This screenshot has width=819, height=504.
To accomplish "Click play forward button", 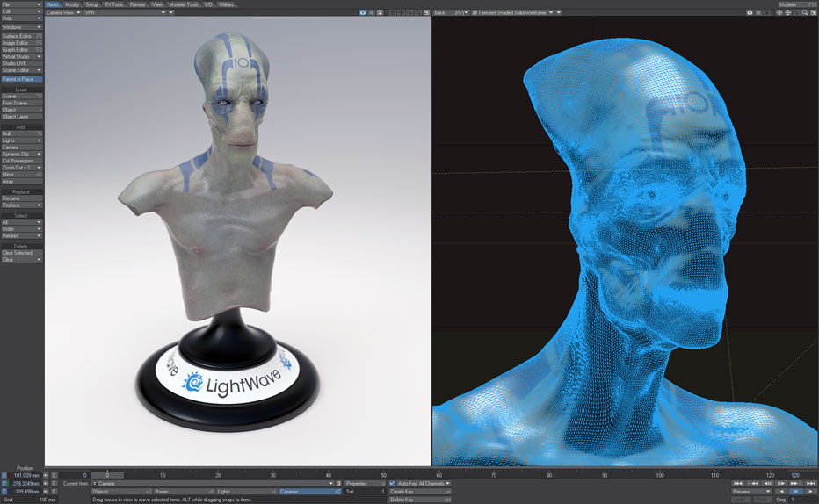I will click(x=810, y=492).
